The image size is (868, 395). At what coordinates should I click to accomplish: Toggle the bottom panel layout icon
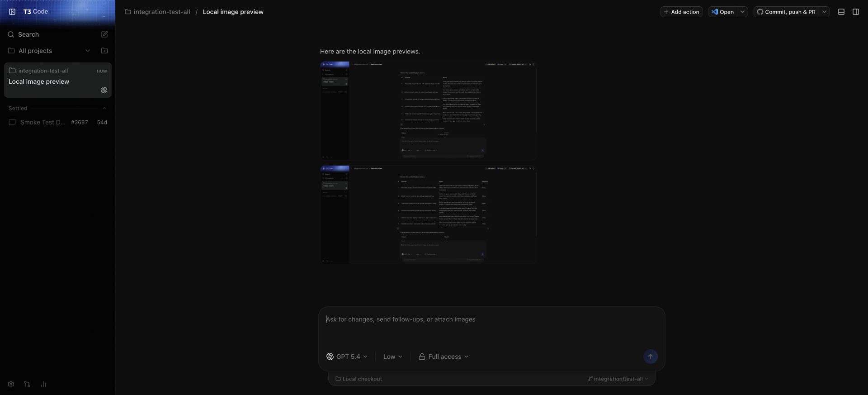pyautogui.click(x=841, y=12)
